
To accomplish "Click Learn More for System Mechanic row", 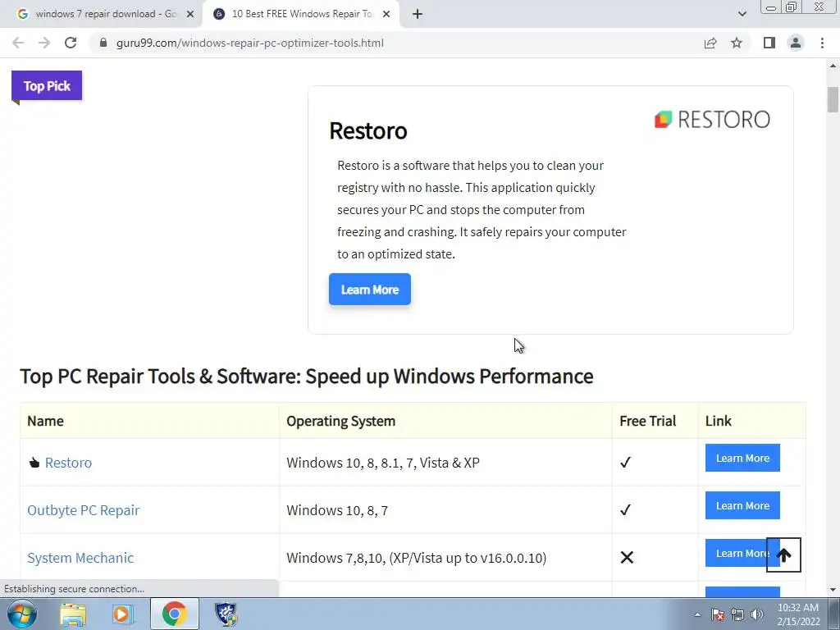I will coord(736,553).
